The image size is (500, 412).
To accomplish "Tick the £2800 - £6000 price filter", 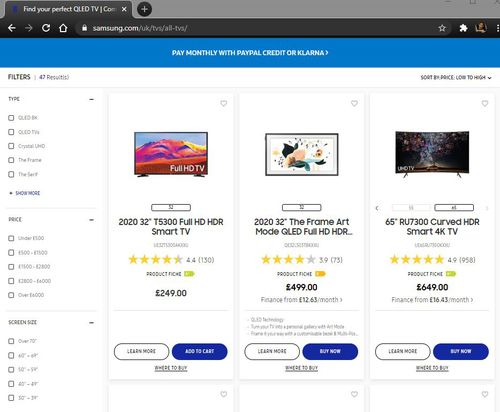I will (11, 281).
